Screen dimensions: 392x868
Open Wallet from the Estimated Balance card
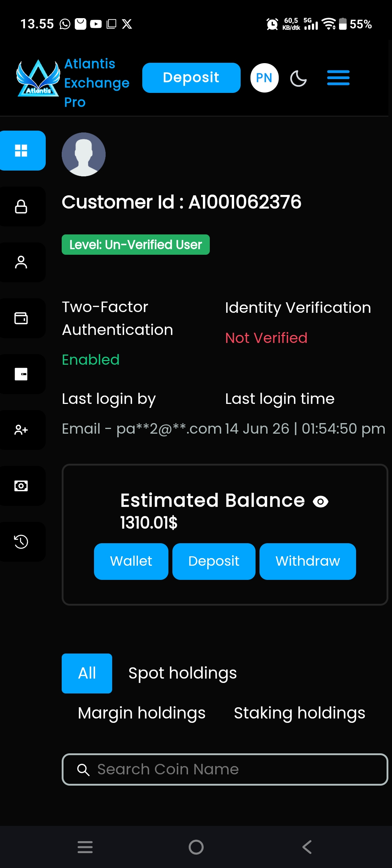point(131,561)
